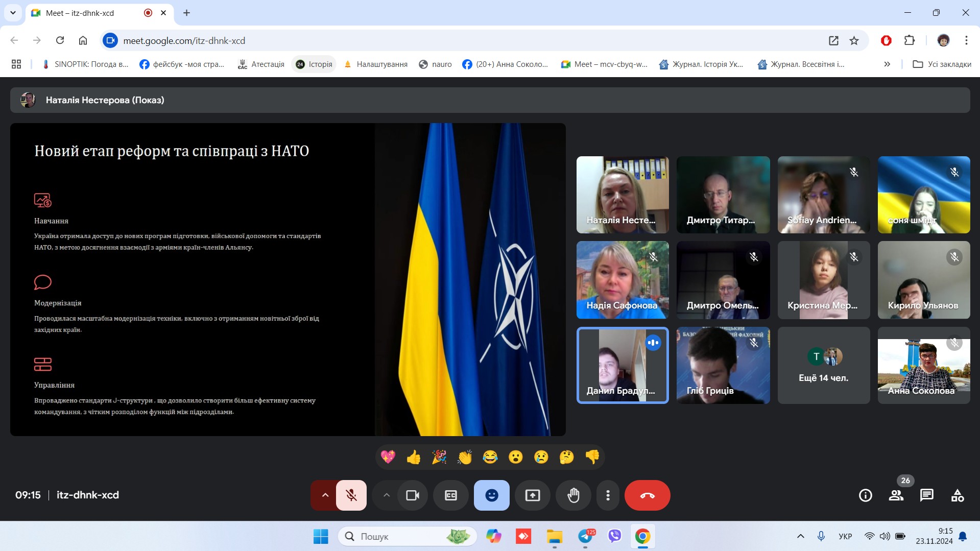Open the Налаштування bookmark
Screen dimensions: 980x551
pyautogui.click(x=376, y=64)
